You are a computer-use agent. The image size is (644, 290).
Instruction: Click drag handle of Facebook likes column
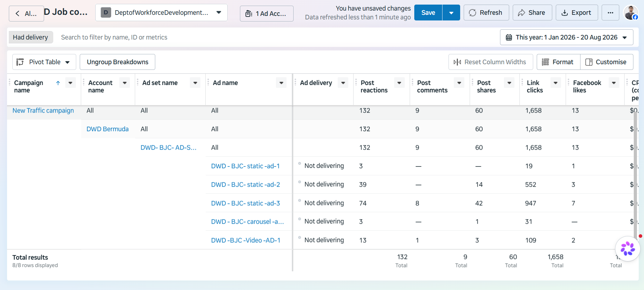pos(569,83)
